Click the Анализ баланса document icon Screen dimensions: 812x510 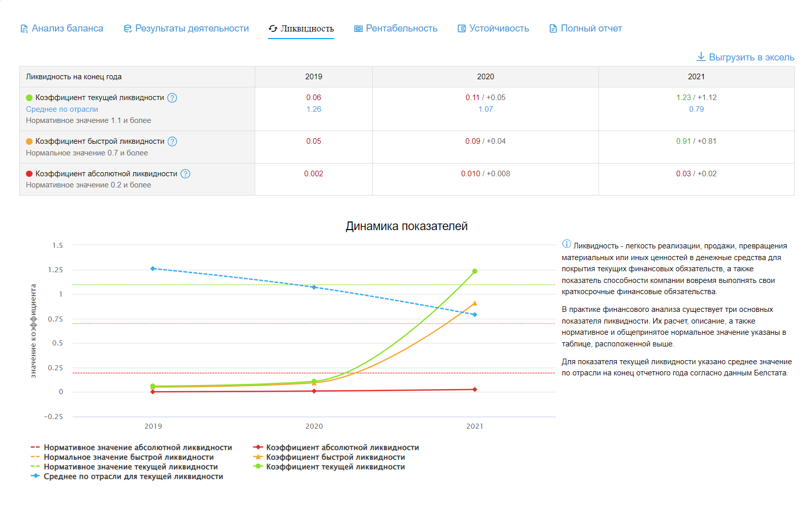pyautogui.click(x=24, y=29)
